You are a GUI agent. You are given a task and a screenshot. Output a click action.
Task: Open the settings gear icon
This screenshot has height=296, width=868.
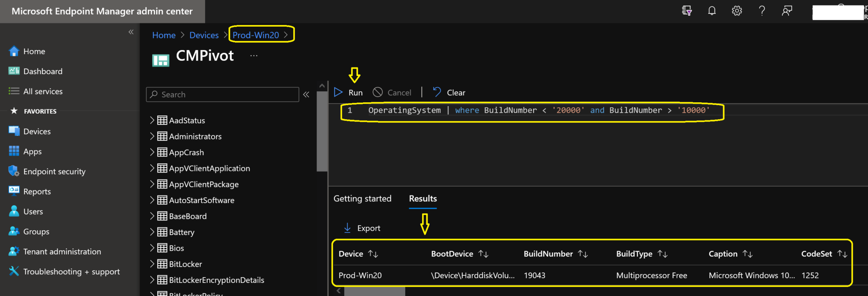(x=737, y=11)
